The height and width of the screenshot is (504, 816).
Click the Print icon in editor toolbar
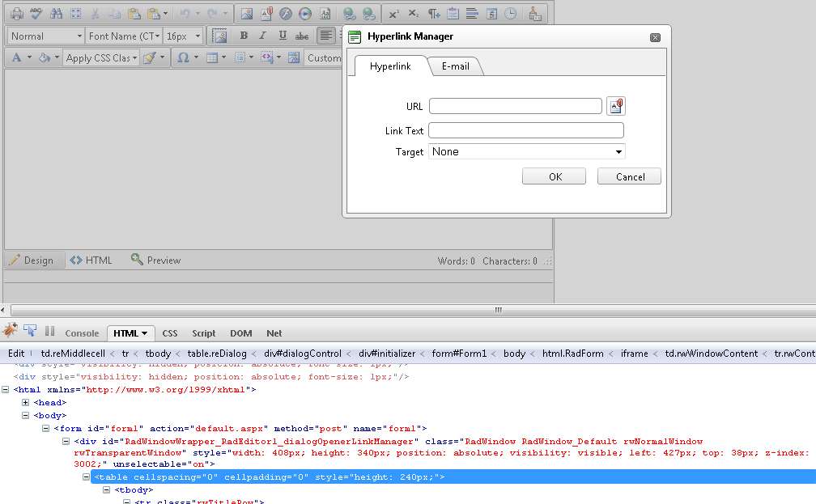(17, 14)
